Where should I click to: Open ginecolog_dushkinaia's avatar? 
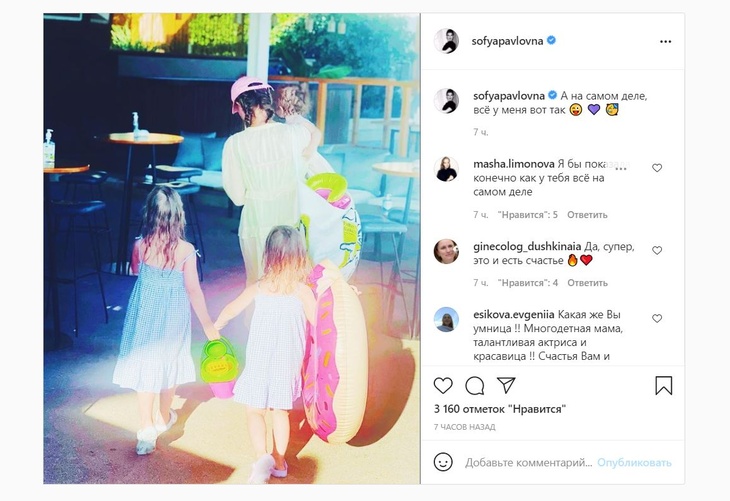pos(446,251)
